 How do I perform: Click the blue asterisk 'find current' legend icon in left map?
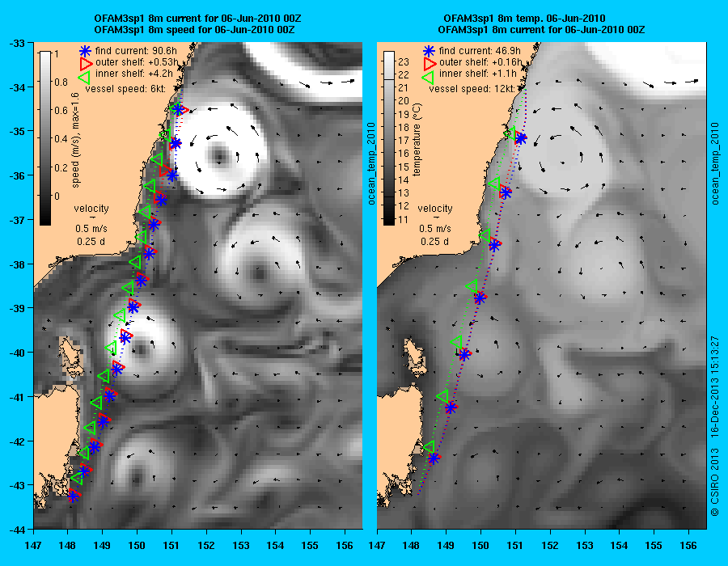pos(85,51)
